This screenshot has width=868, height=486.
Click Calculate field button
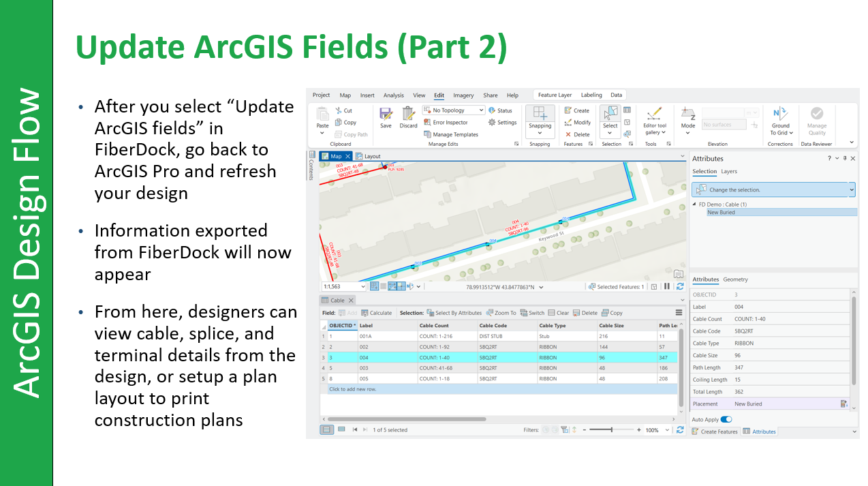pyautogui.click(x=376, y=313)
